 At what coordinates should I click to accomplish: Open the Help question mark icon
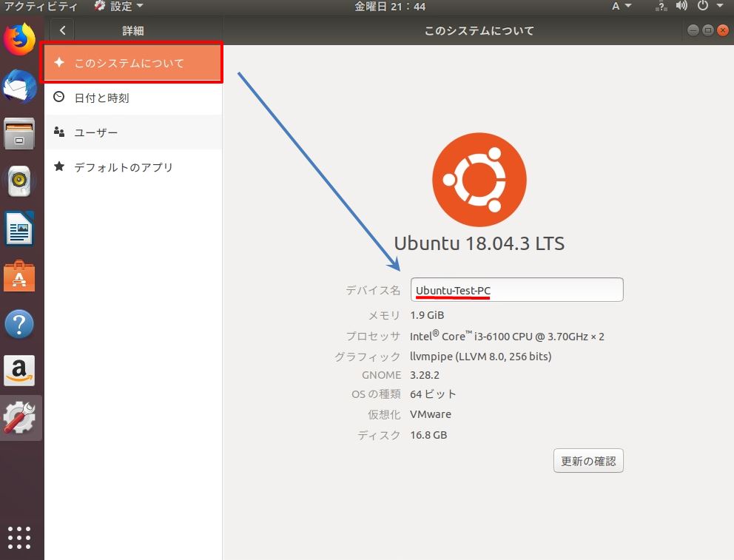[20, 324]
